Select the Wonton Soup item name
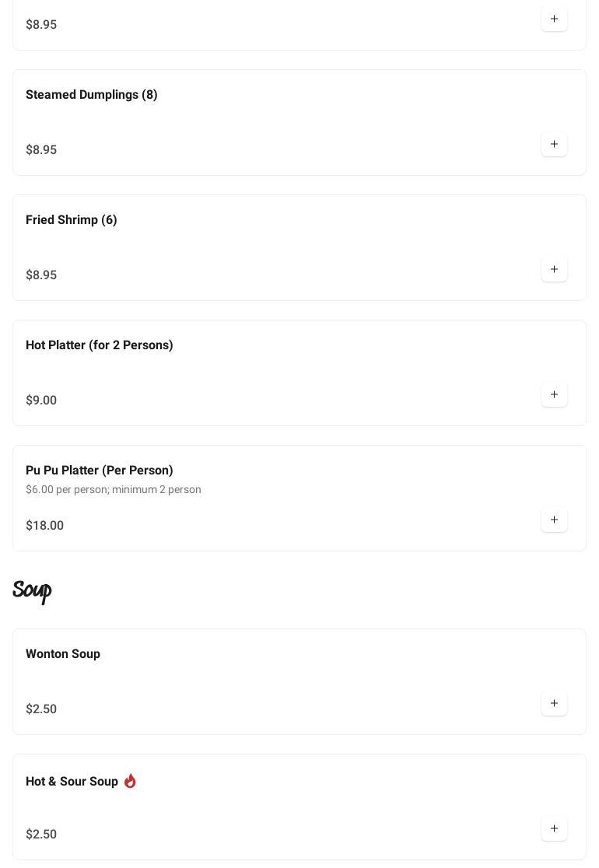Viewport: 599px width, 868px height. pos(63,654)
